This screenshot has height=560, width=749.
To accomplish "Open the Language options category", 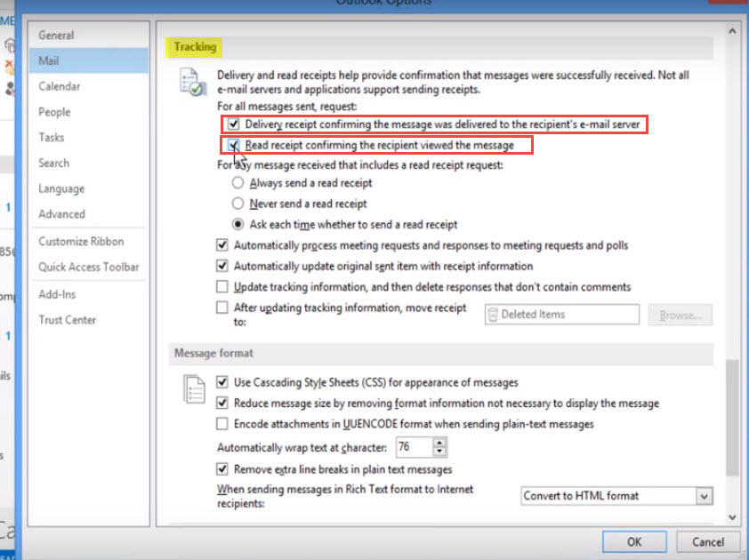I will [61, 189].
